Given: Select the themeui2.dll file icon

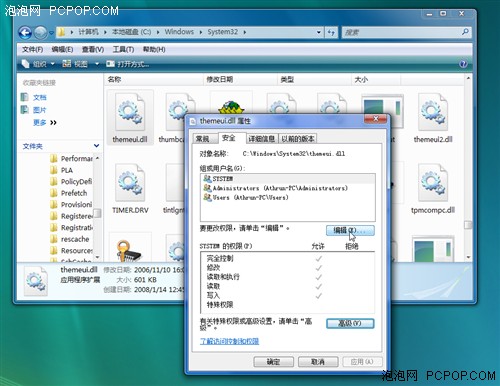Looking at the screenshot, I should (x=433, y=117).
